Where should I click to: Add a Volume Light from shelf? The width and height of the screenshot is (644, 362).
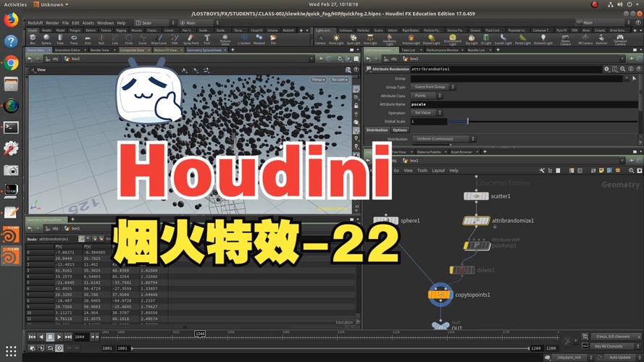[x=411, y=40]
